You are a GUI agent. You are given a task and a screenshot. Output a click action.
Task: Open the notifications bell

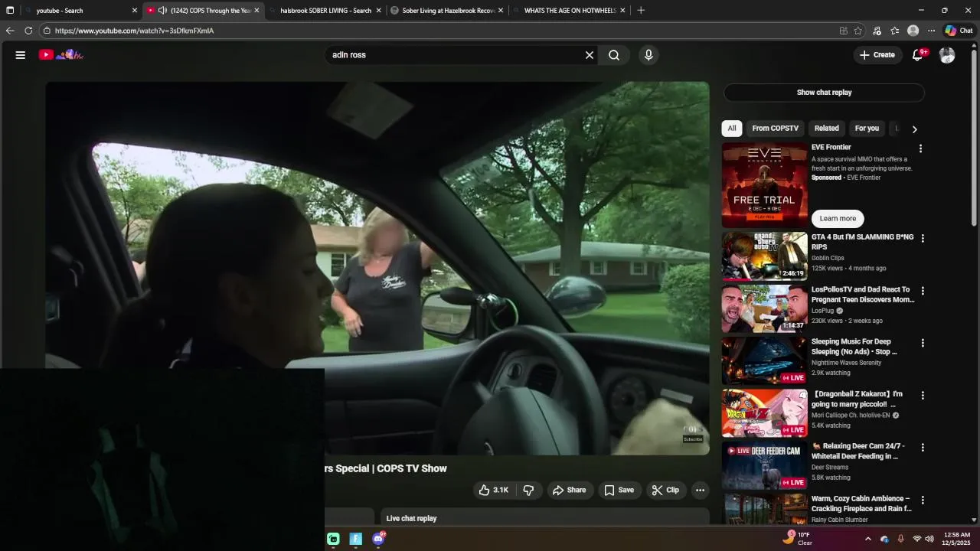click(917, 55)
